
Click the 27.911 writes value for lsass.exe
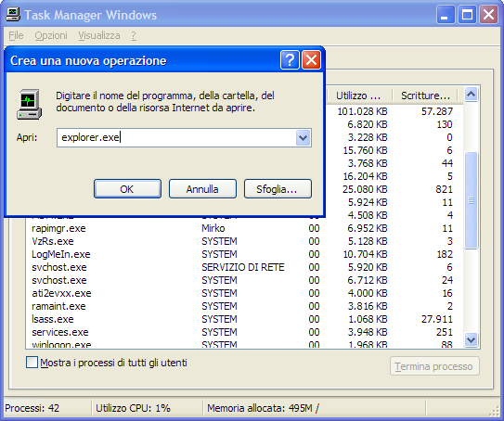[437, 319]
